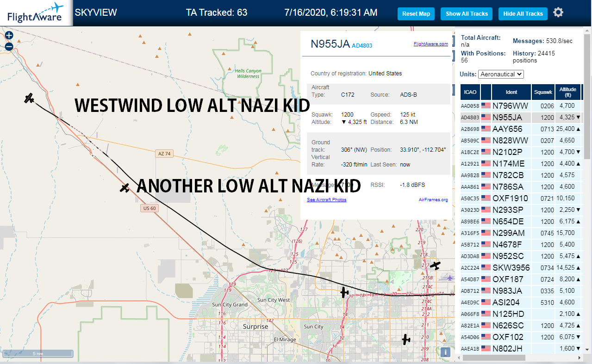Select the N174ME row
The image size is (592, 364).
click(x=521, y=164)
